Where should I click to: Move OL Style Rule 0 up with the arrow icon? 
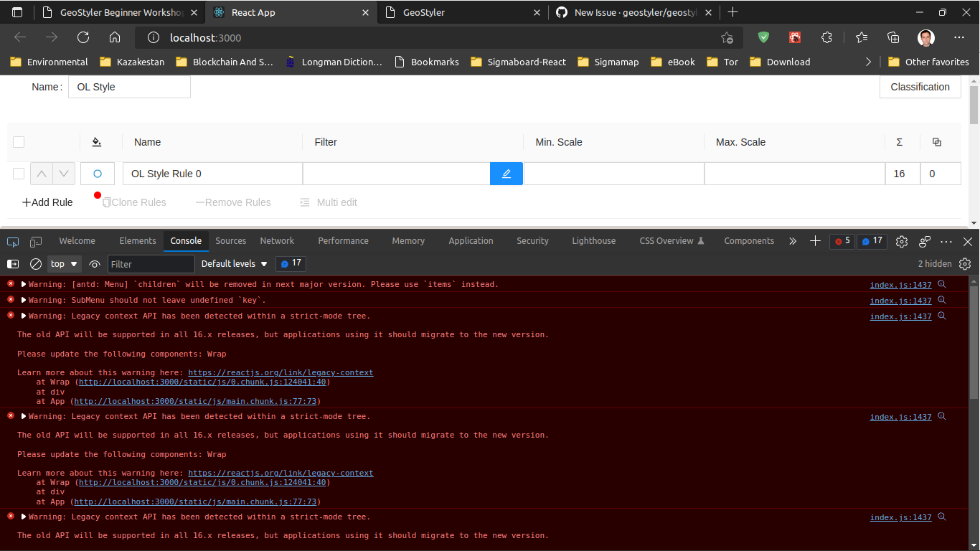[x=42, y=173]
